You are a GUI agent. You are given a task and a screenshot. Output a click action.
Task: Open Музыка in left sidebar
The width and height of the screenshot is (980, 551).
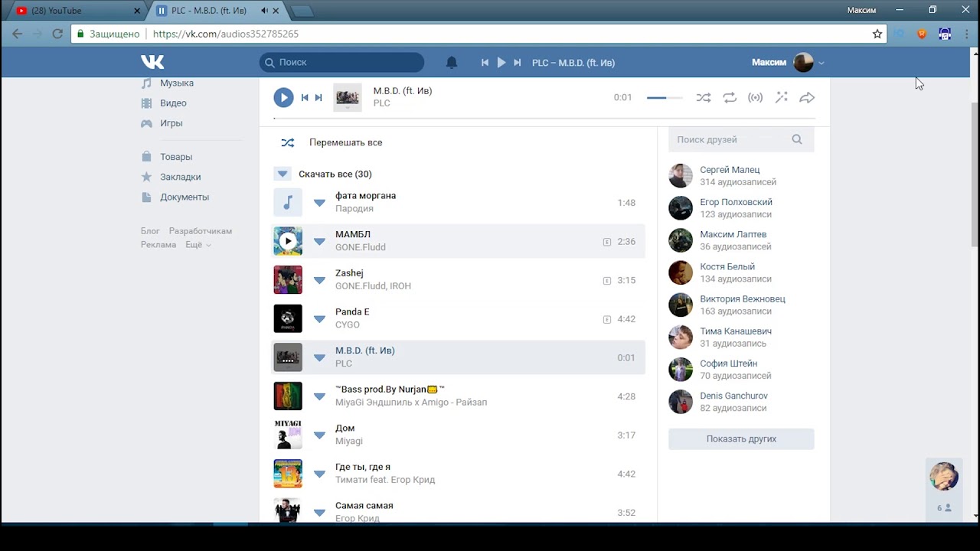coord(176,83)
